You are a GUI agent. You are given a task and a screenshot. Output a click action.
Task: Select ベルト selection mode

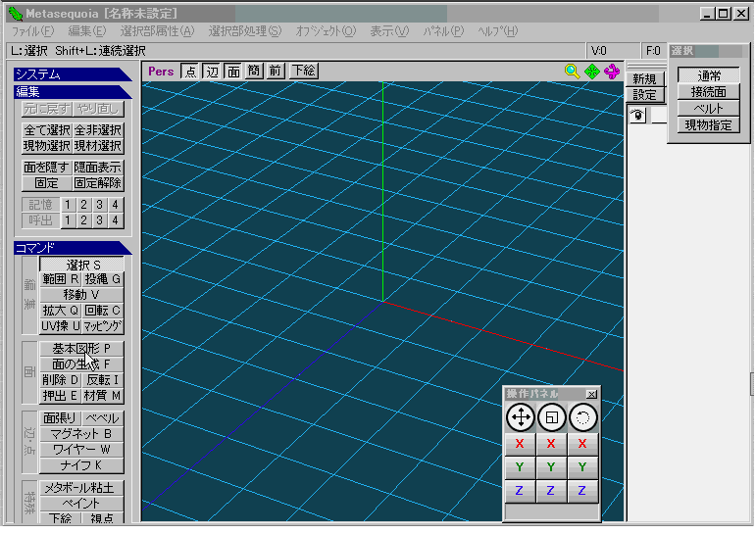709,109
